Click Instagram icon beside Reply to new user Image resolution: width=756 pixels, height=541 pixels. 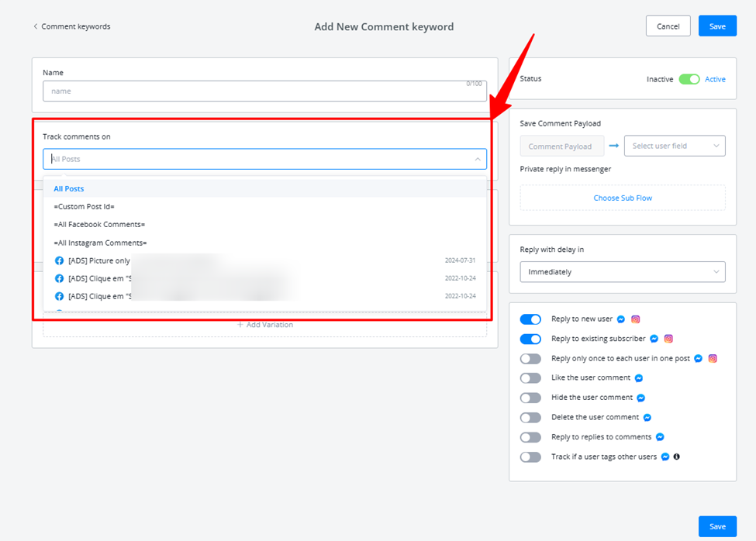636,319
